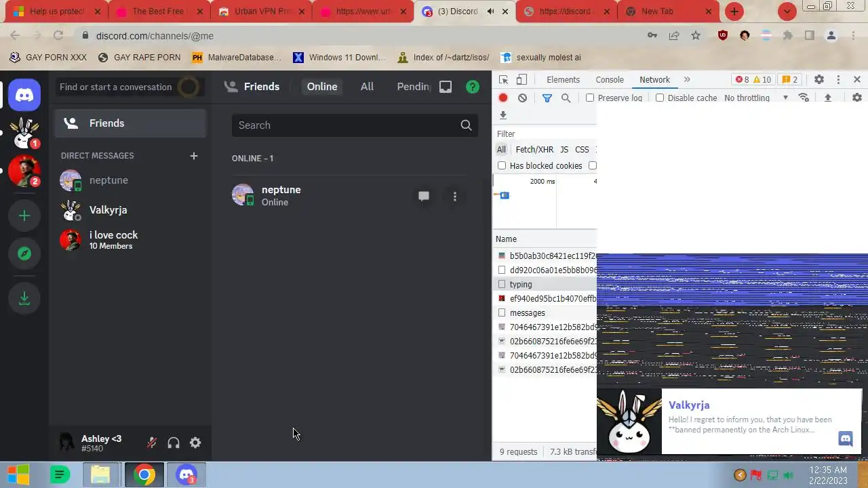Mute the Discord tab via its speaker icon

pos(490,12)
